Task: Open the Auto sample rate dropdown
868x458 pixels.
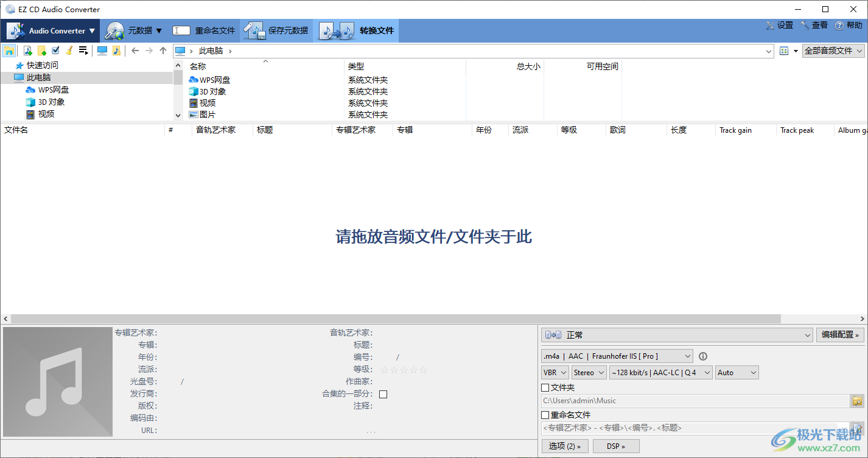Action: pos(737,373)
